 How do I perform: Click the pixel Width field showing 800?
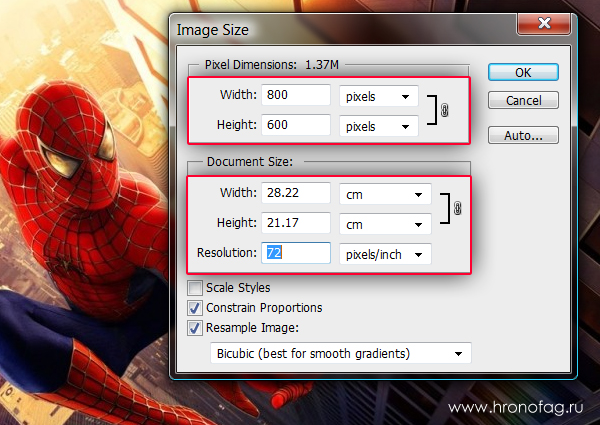[x=295, y=96]
